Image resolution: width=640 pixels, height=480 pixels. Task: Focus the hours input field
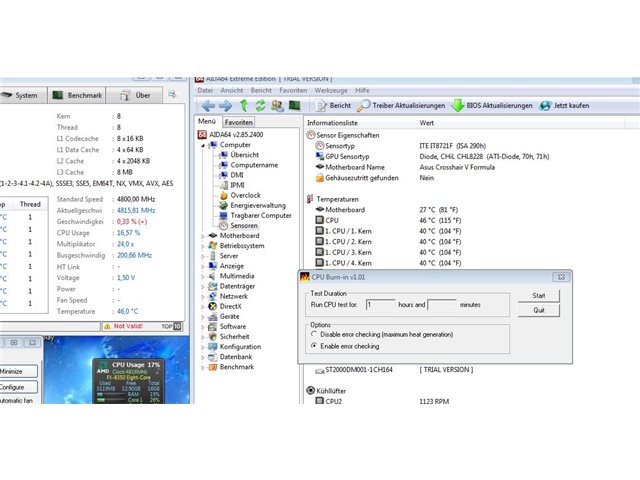coord(380,305)
